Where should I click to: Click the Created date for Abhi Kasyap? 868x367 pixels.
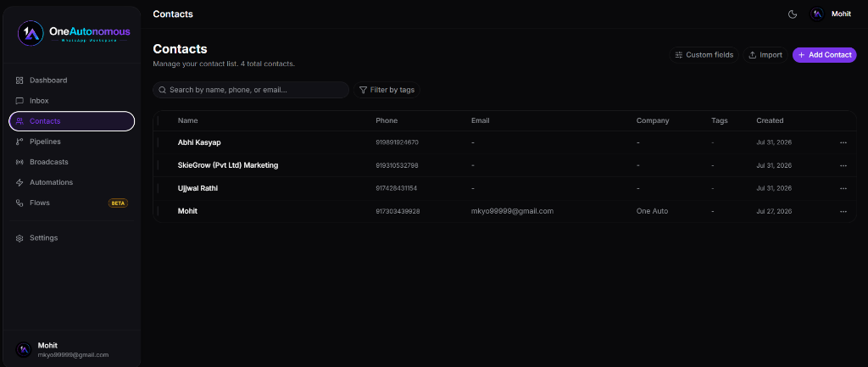point(774,142)
